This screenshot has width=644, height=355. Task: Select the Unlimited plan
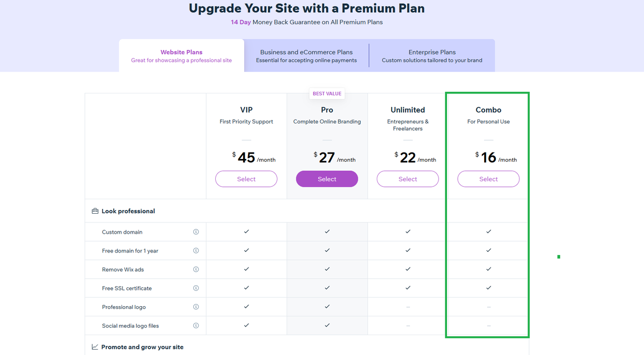pyautogui.click(x=408, y=179)
